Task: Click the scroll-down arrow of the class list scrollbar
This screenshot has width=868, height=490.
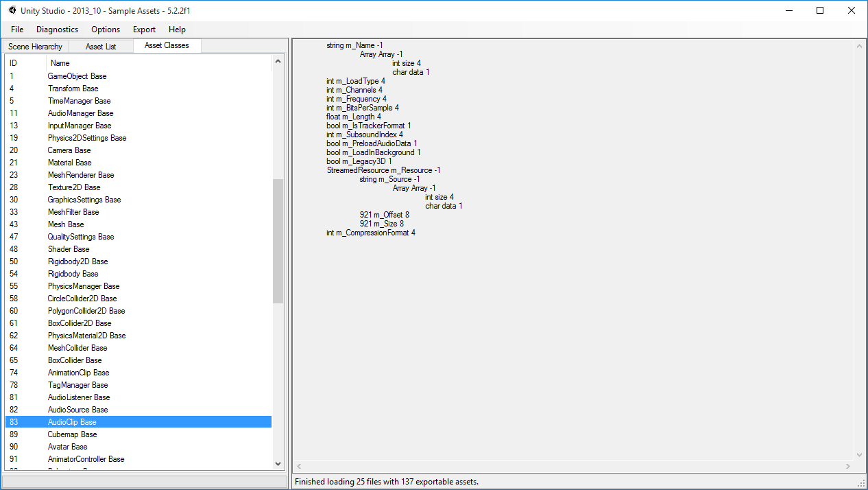Action: point(278,463)
